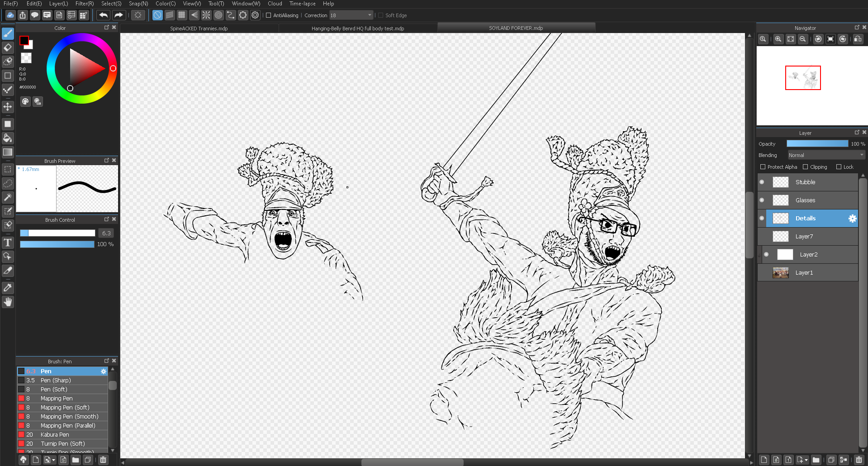Enable the AntiAliasing checkbox
Screen dimensions: 868x466
pos(269,15)
